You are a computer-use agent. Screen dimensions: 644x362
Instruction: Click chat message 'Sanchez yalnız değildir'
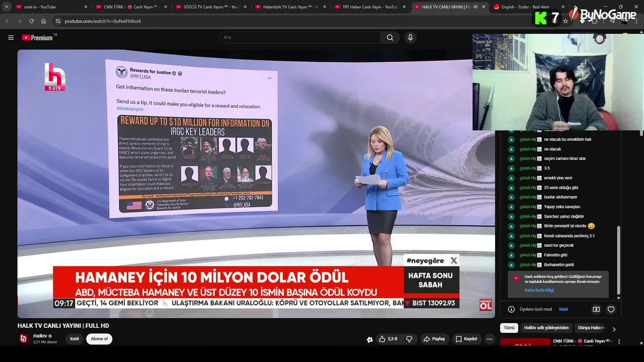pos(563,216)
